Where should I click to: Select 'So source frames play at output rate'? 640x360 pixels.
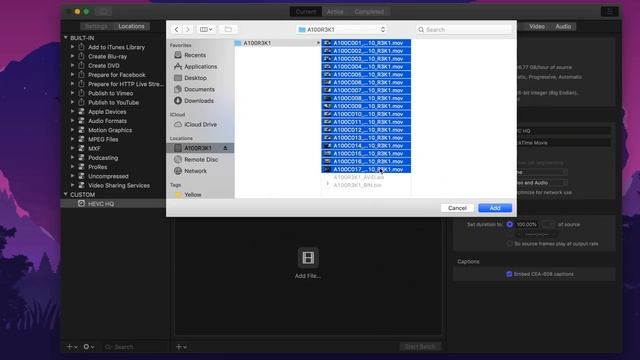509,244
